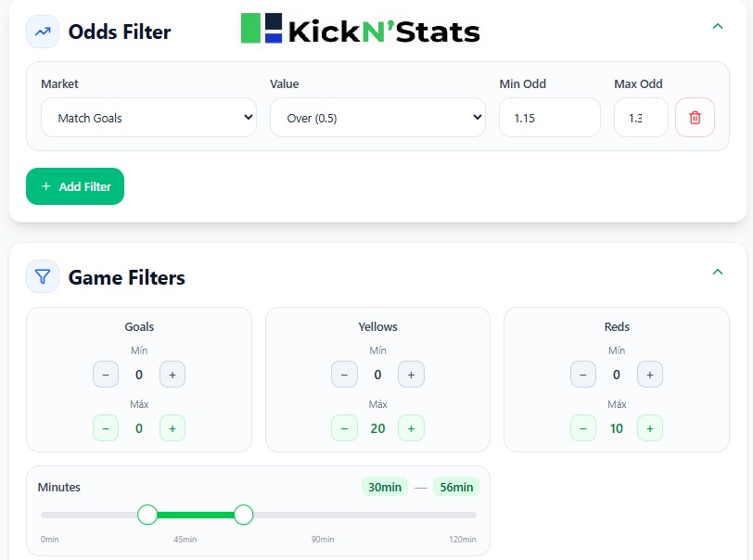The image size is (753, 560).
Task: Click the Game Filters funnel icon
Action: coord(41,276)
